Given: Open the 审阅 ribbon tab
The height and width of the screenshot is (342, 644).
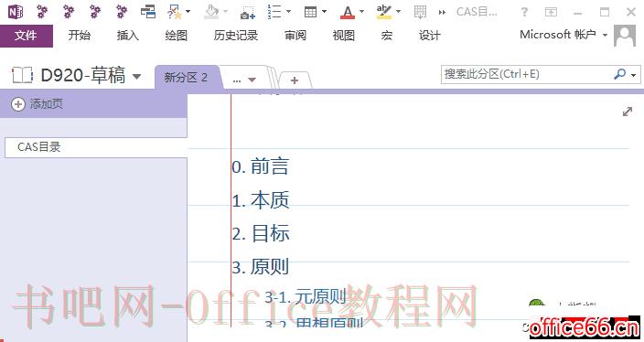Looking at the screenshot, I should click(x=295, y=36).
